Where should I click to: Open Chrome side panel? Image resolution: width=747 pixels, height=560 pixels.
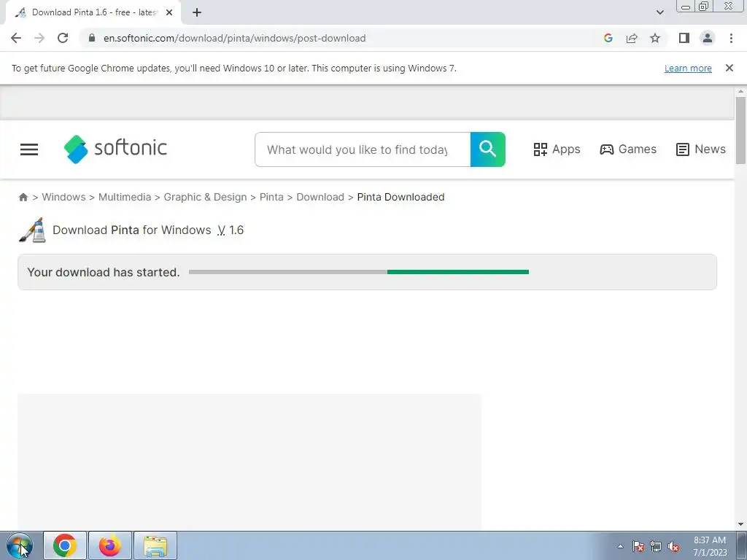point(684,38)
